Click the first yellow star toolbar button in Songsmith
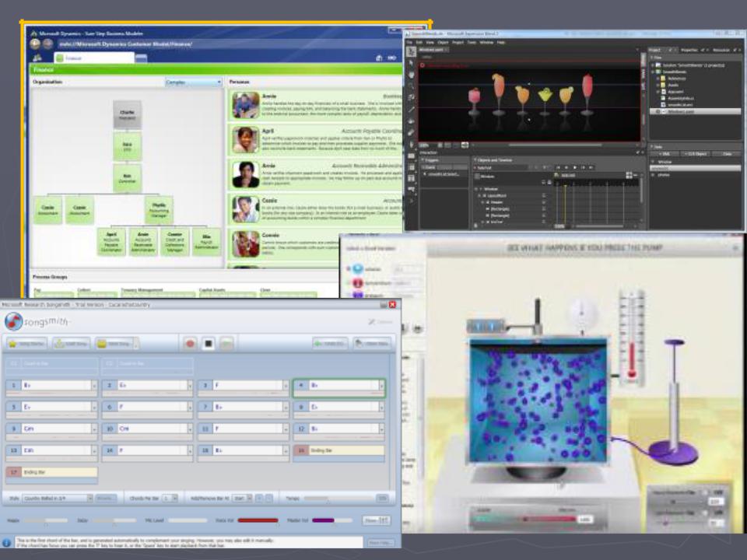The width and height of the screenshot is (747, 560). click(26, 343)
